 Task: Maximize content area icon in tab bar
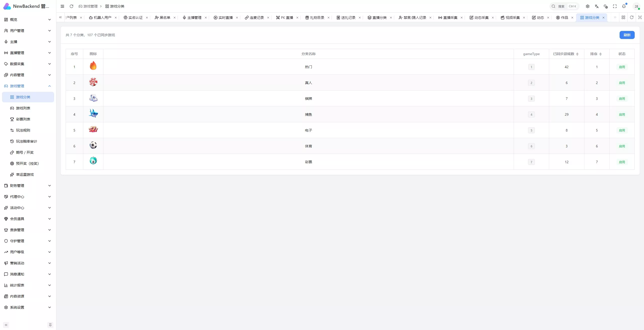tap(640, 17)
